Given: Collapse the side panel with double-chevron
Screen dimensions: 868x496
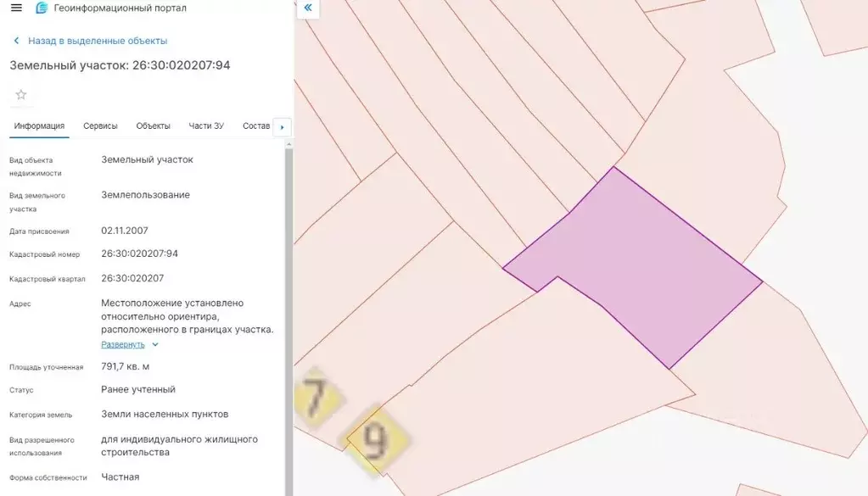Looking at the screenshot, I should pyautogui.click(x=308, y=8).
